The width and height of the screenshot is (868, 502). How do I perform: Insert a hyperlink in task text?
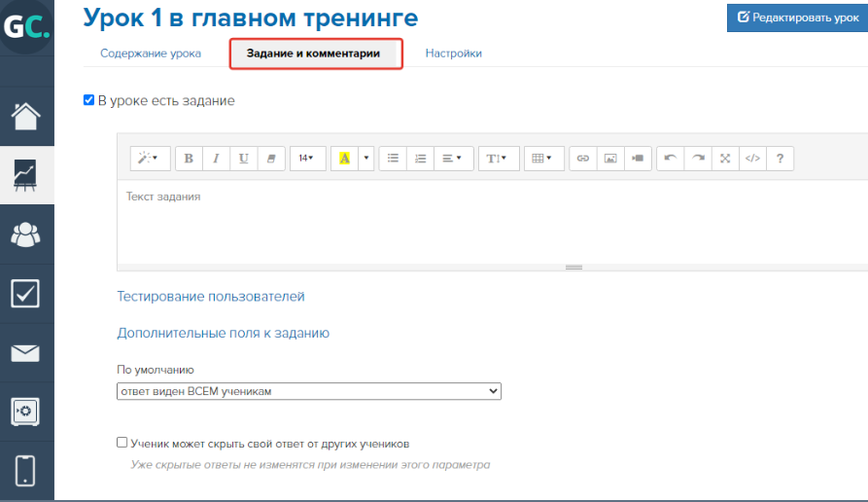click(583, 159)
